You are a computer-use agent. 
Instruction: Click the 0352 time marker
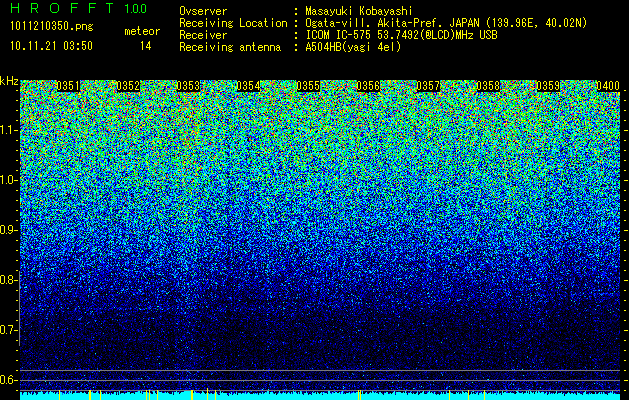(128, 86)
